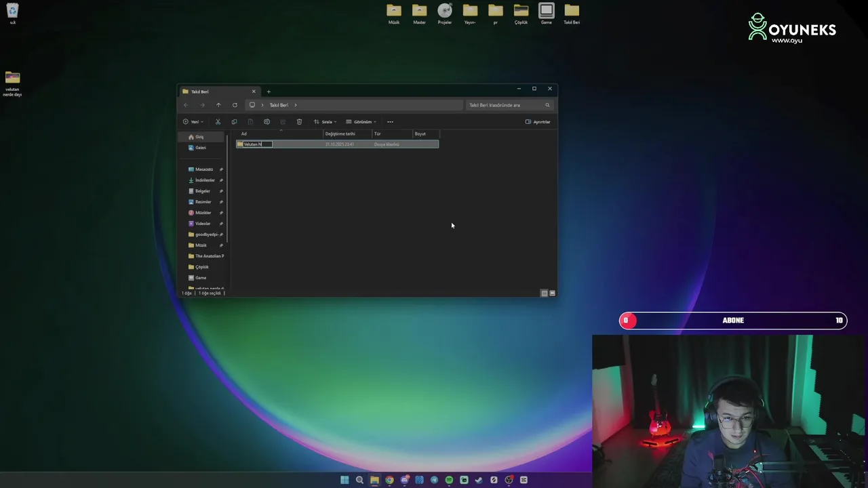The height and width of the screenshot is (488, 868).
Task: Open the three-dots more options menu
Action: (390, 122)
